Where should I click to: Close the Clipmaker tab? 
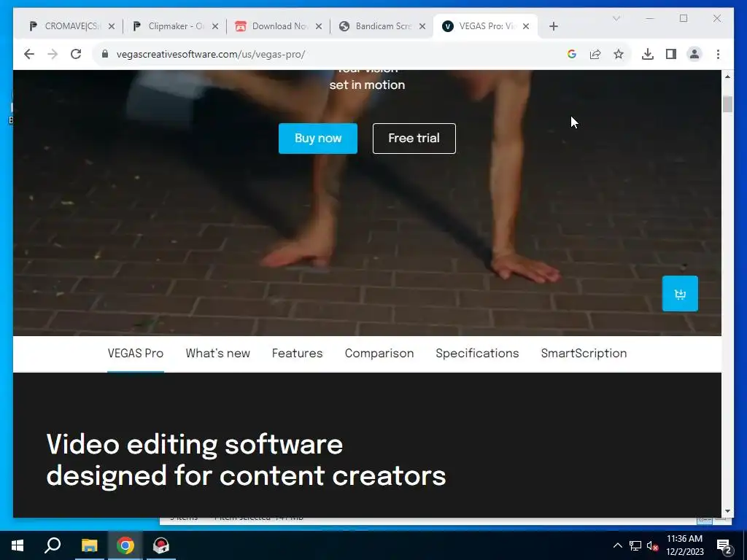(215, 26)
